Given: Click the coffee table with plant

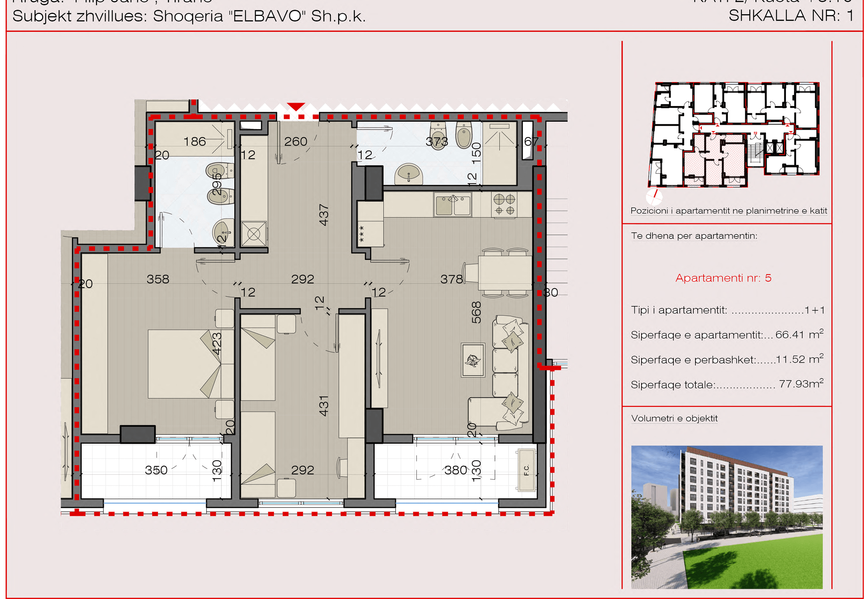Looking at the screenshot, I should coord(473,360).
